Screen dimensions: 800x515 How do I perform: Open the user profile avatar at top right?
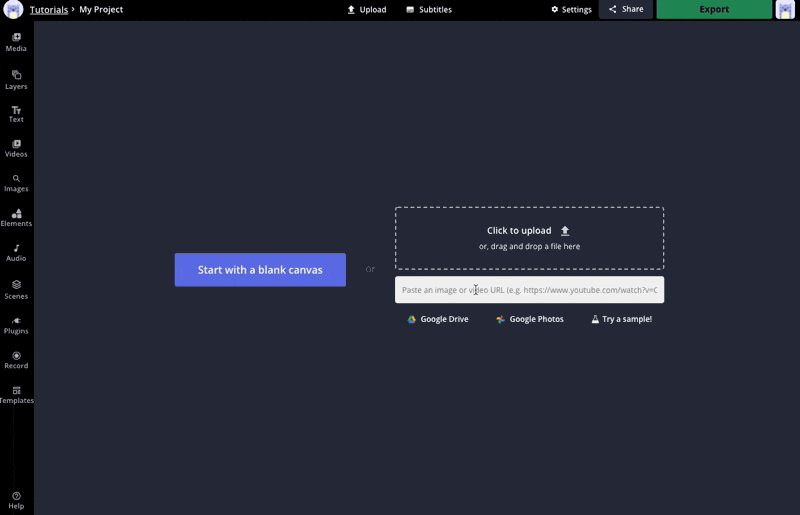tap(785, 10)
